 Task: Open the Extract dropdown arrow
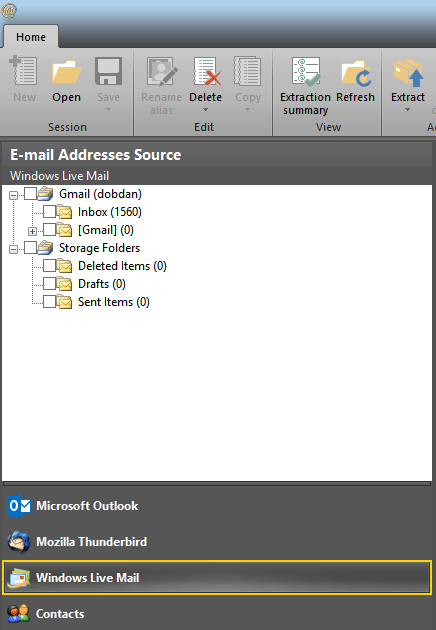[407, 110]
